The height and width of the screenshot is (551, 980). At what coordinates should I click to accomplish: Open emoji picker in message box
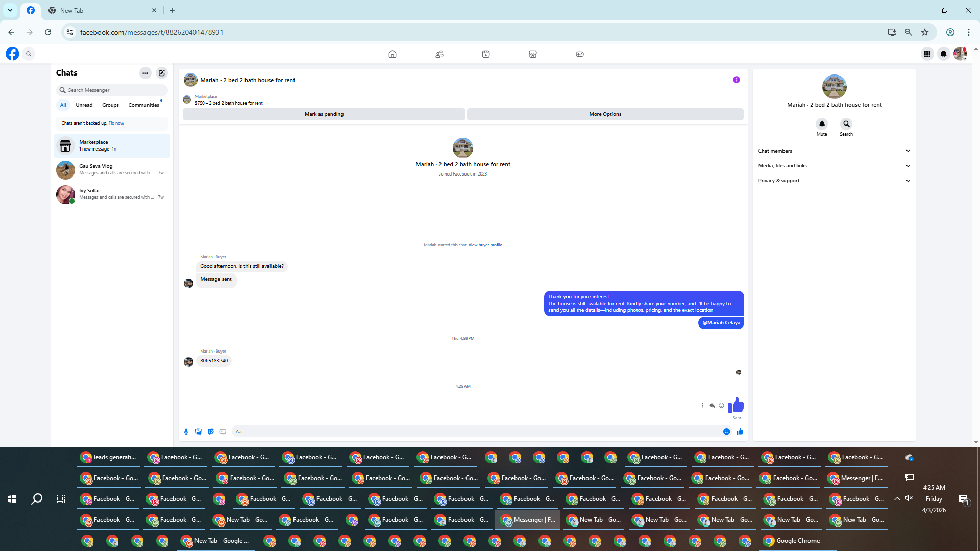pyautogui.click(x=726, y=432)
